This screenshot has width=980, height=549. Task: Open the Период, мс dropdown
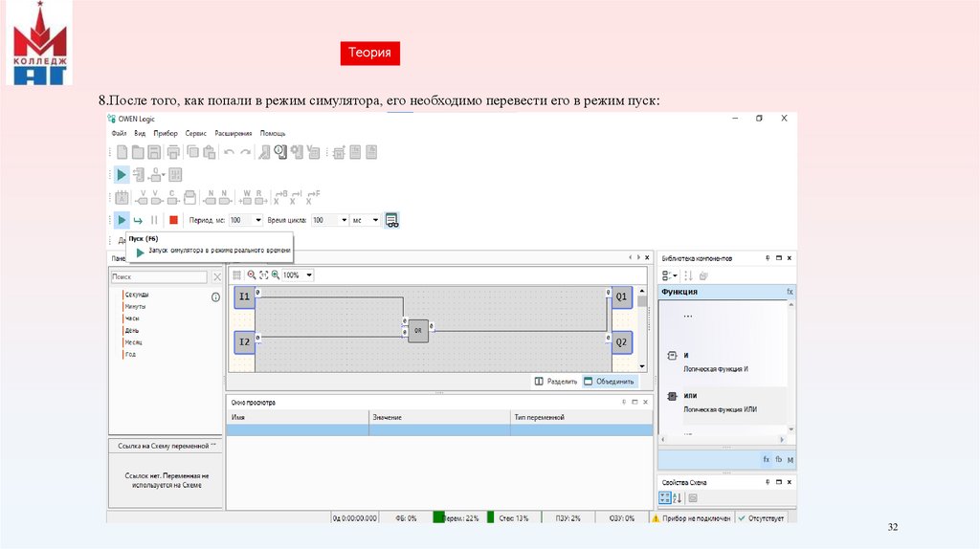click(258, 220)
